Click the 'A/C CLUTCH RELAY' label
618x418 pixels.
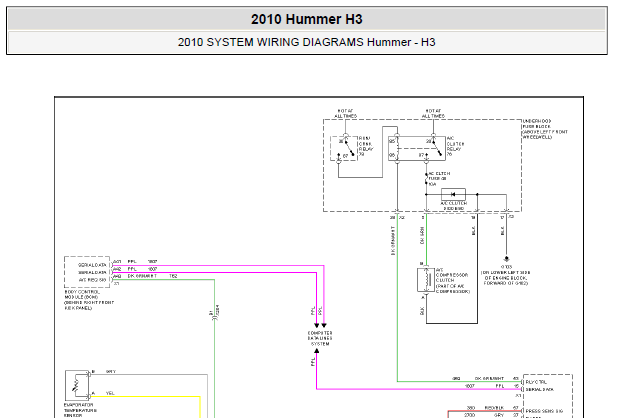(455, 146)
